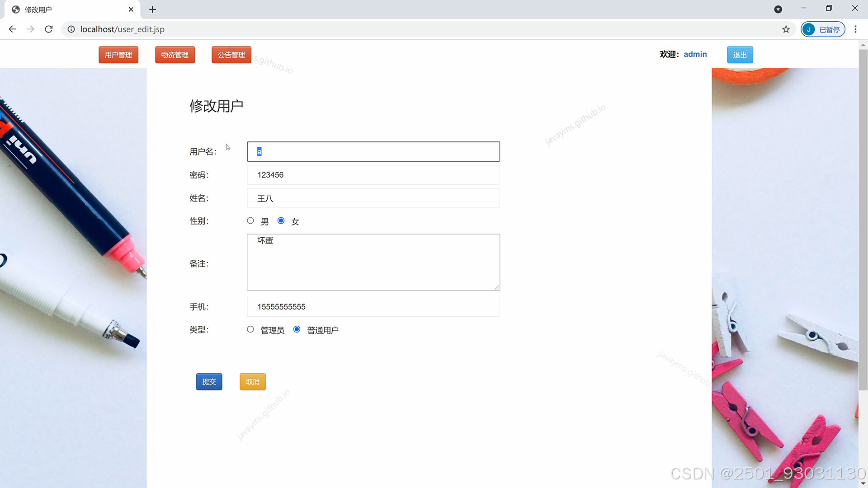Click the scrollbar down arrow
The width and height of the screenshot is (868, 488).
click(x=863, y=483)
